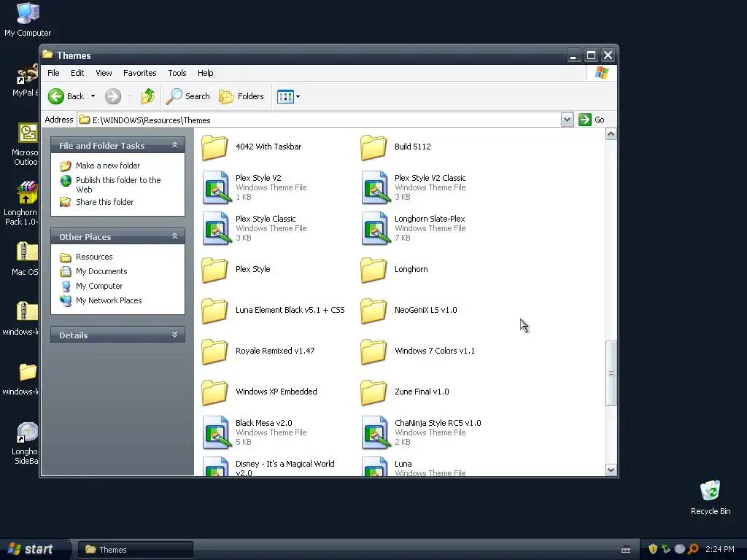
Task: Open the Search magnifier toolbar button
Action: pos(187,96)
